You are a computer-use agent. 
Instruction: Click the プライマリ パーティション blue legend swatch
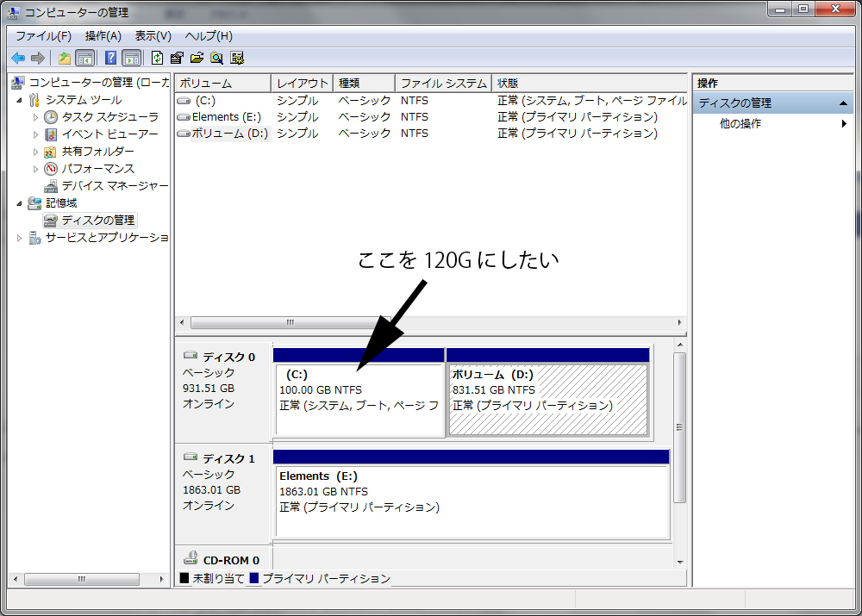pos(254,578)
